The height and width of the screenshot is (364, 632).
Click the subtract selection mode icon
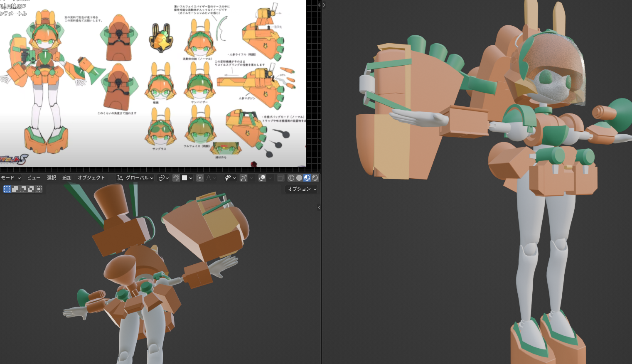[x=23, y=189]
